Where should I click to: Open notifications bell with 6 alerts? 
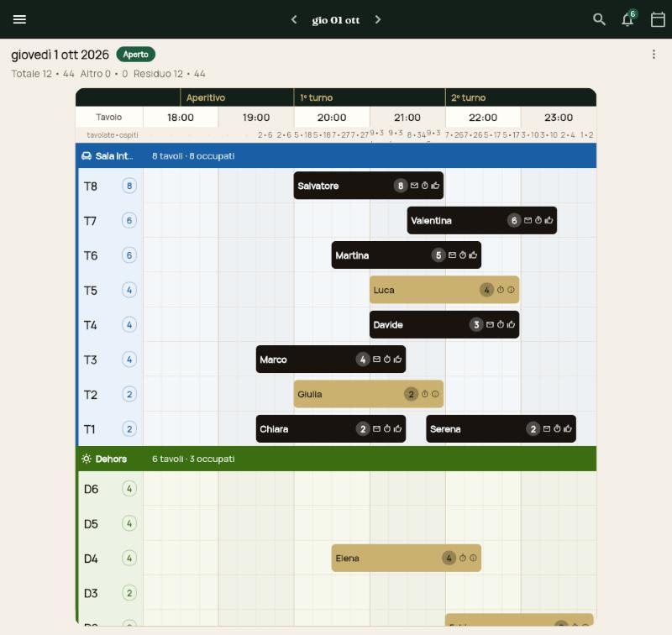(x=628, y=19)
